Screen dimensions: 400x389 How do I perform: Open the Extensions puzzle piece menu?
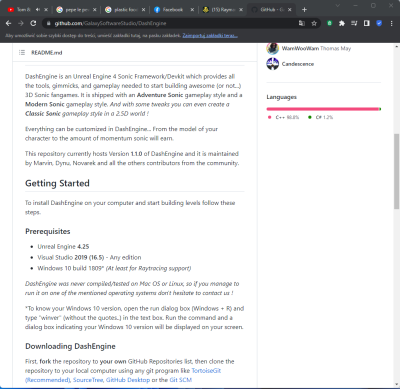342,23
